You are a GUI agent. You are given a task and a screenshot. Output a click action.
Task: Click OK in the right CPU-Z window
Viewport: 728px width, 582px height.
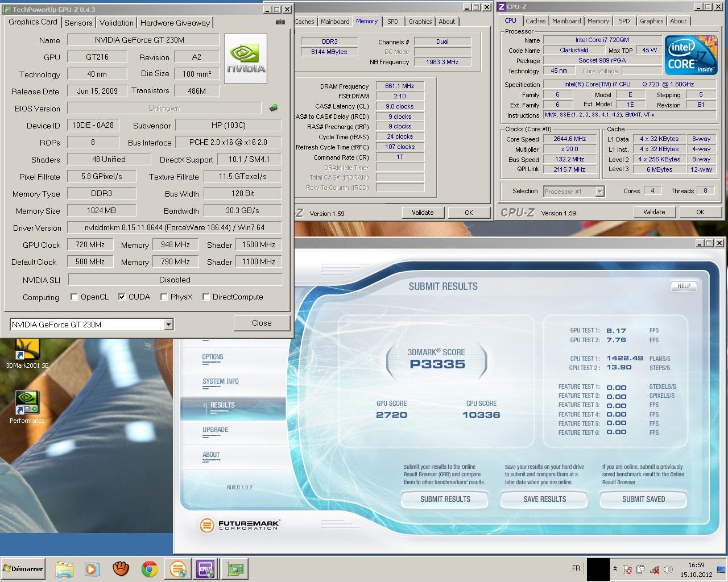coord(700,212)
